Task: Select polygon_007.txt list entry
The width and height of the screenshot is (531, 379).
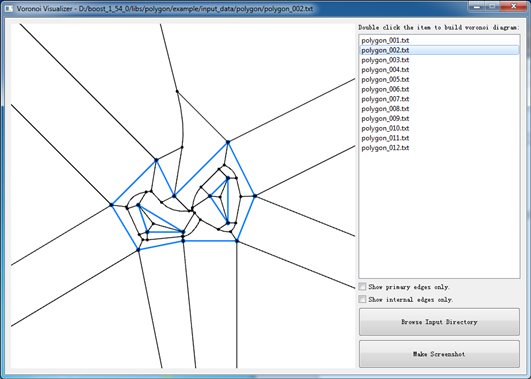Action: point(439,99)
